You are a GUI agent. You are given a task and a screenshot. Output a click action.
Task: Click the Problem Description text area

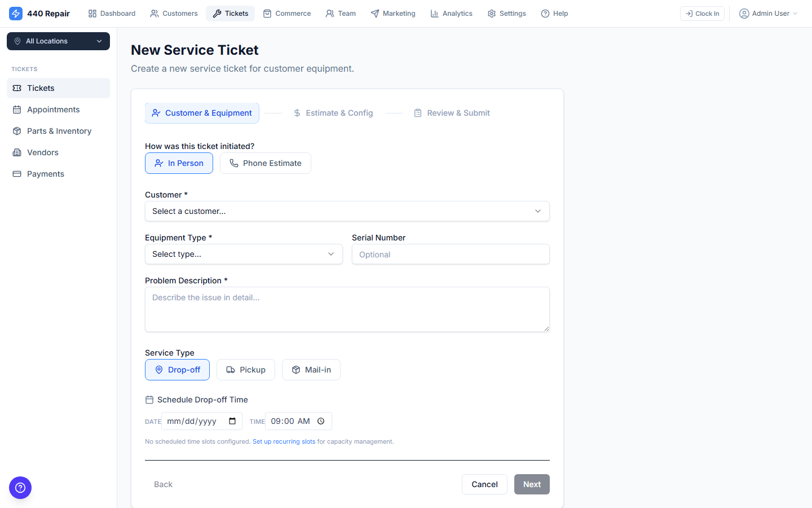347,309
